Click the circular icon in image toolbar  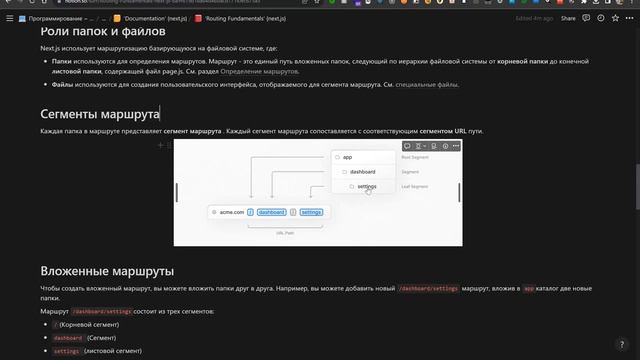click(x=445, y=146)
